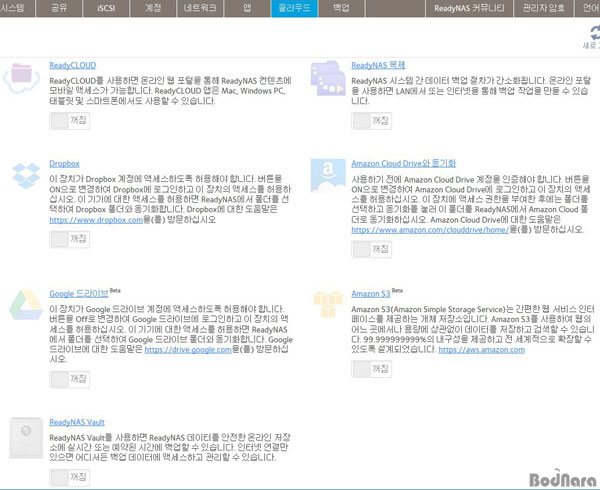This screenshot has height=490, width=600.
Task: Visit the https://www.dropbox.com link
Action: [96, 220]
